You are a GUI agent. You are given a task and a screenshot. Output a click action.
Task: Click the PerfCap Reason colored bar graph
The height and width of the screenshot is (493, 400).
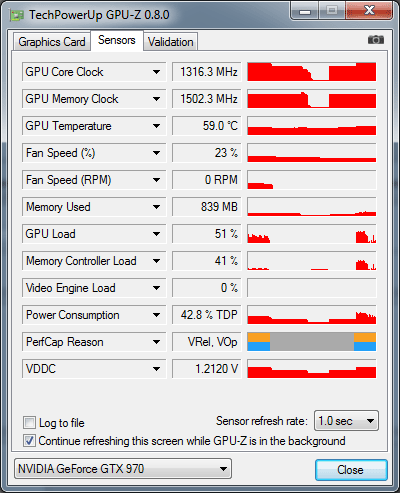point(312,341)
